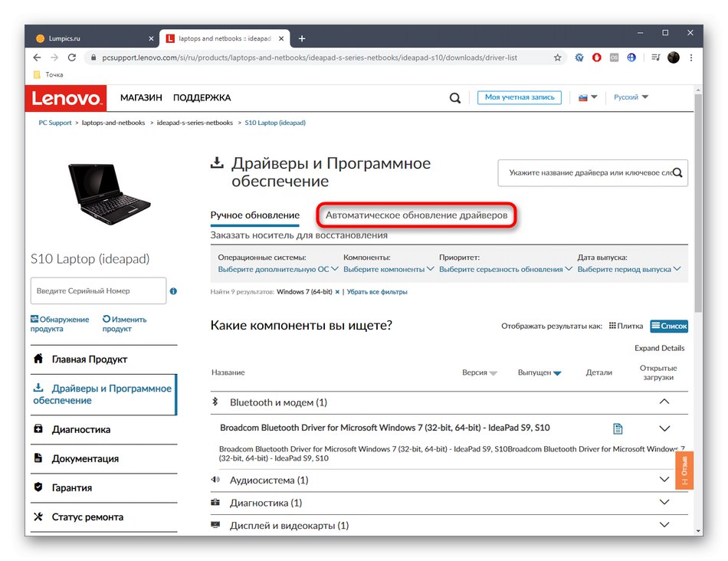This screenshot has width=728, height=561.
Task: Close the laptops and netbooks tab
Action: point(281,38)
